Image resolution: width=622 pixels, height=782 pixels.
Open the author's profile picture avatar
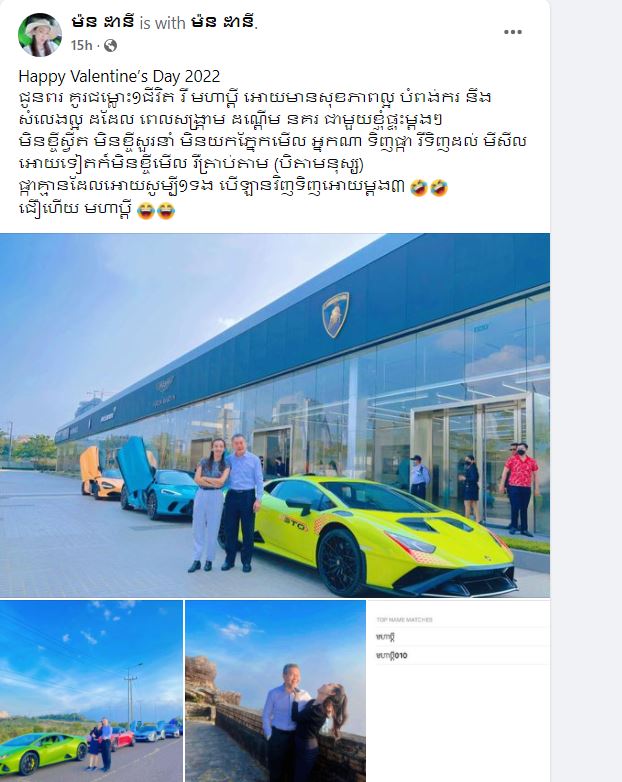(40, 35)
